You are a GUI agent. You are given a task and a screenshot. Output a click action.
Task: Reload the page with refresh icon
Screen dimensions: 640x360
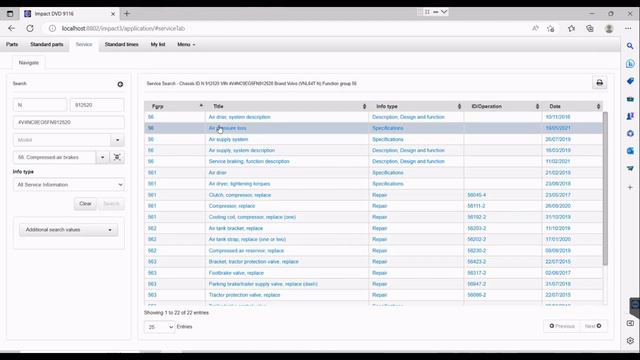tap(30, 28)
